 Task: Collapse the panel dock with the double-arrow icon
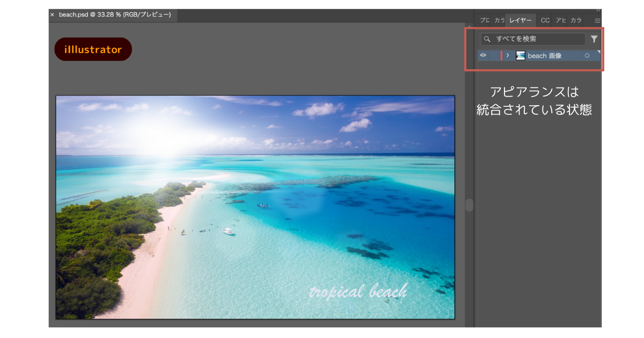[598, 9]
